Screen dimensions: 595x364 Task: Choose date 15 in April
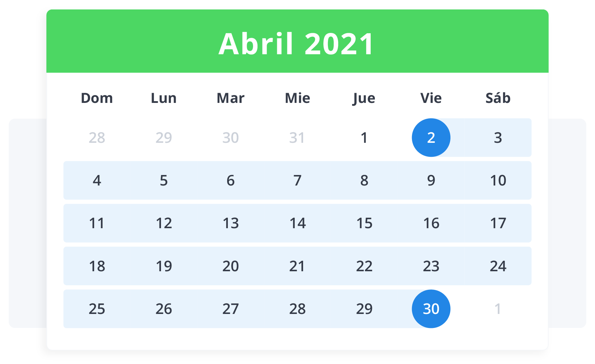[x=364, y=223]
